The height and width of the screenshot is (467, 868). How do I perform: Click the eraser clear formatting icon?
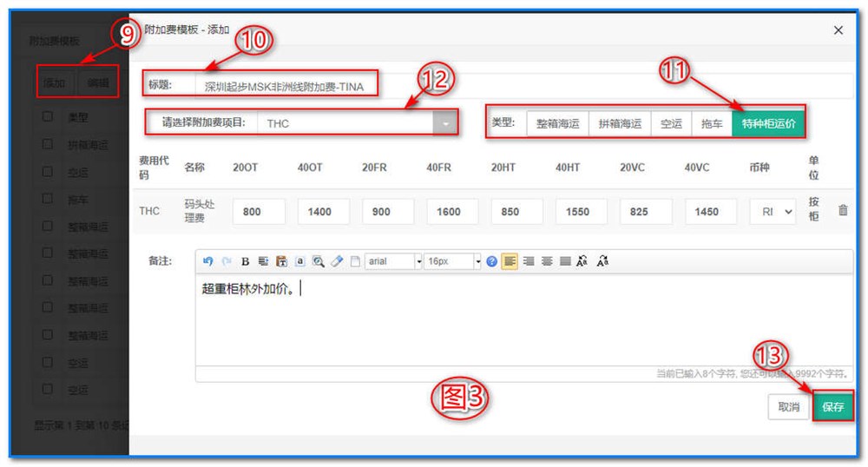coord(337,261)
